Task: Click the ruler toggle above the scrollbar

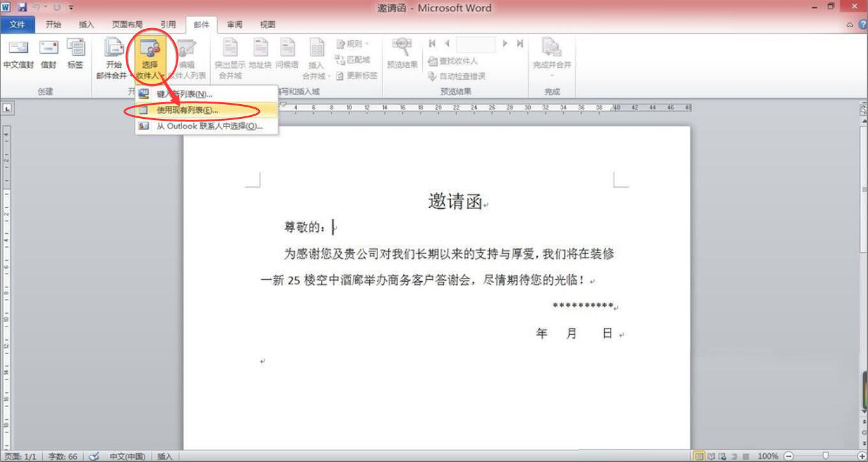Action: click(864, 109)
